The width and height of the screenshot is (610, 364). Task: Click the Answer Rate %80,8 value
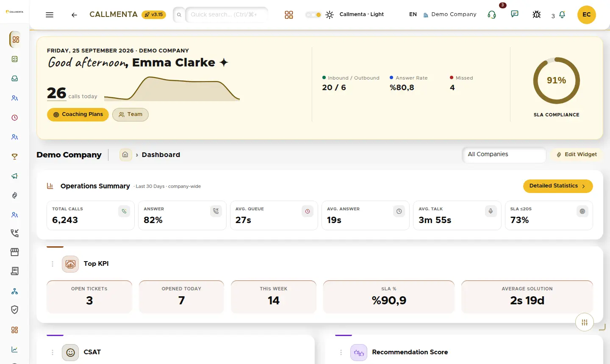pos(402,88)
